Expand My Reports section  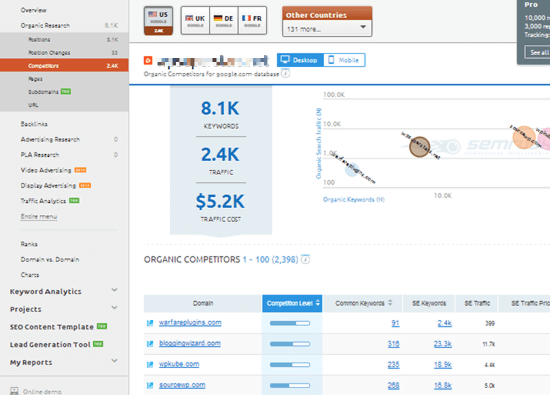114,361
